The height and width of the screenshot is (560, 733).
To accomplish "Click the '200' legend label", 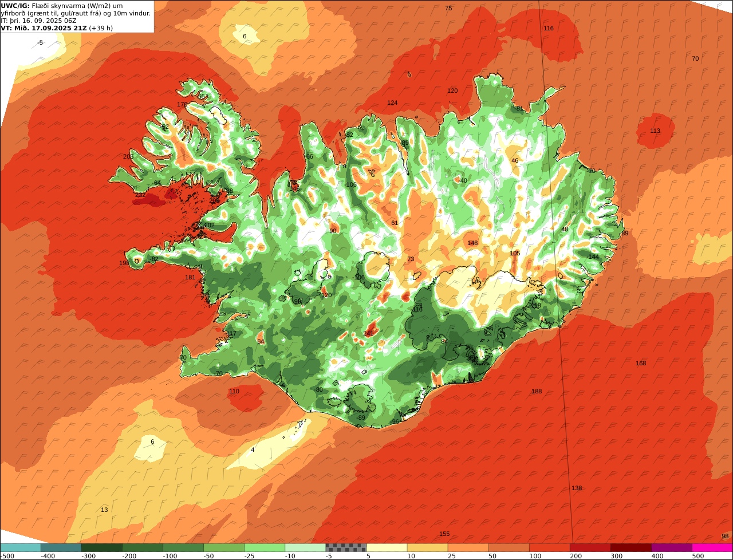I will click(576, 556).
